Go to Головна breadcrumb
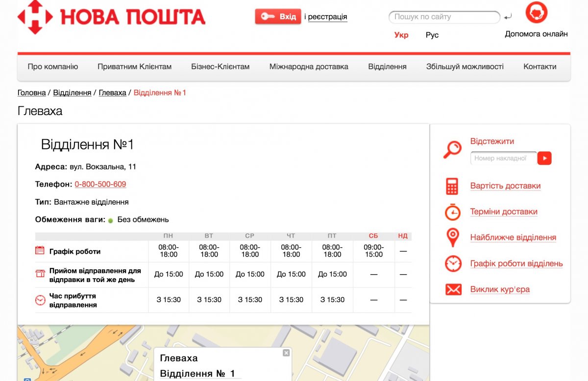 pyautogui.click(x=32, y=93)
